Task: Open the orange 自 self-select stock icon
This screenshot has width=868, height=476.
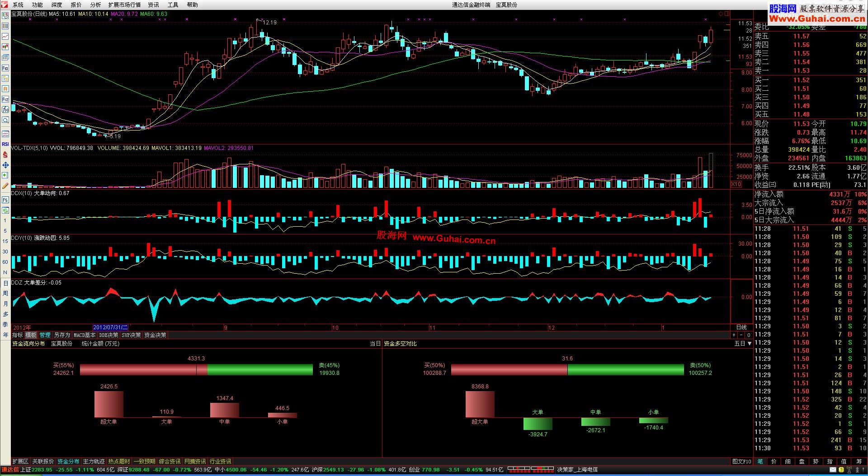Action: (5, 89)
